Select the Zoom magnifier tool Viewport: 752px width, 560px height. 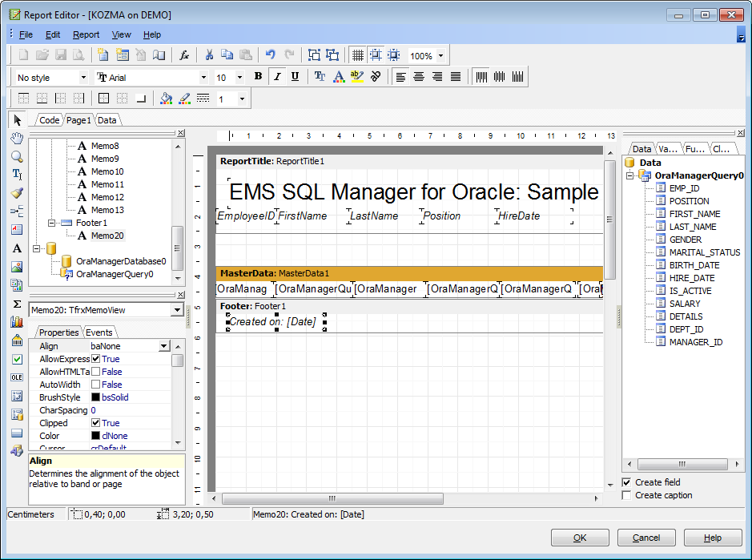(x=17, y=155)
